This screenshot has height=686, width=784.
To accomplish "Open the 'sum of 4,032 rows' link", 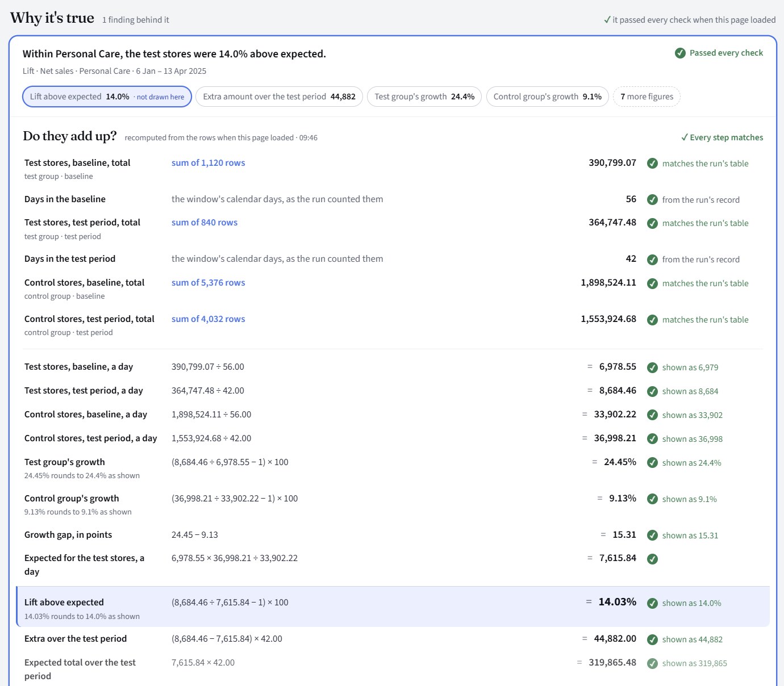I will (x=208, y=319).
